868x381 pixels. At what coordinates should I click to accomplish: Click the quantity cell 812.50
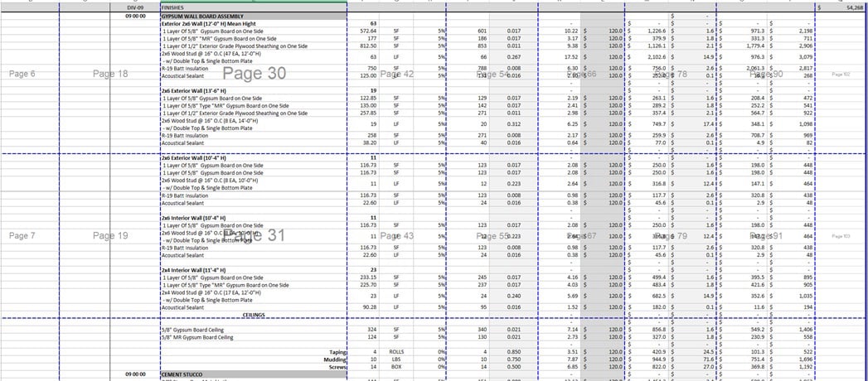point(364,46)
